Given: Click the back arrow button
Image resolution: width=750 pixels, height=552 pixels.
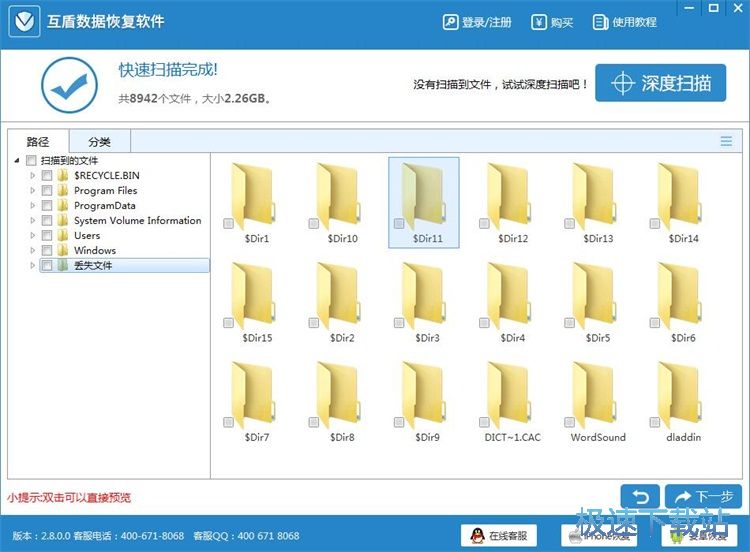Looking at the screenshot, I should coord(640,497).
